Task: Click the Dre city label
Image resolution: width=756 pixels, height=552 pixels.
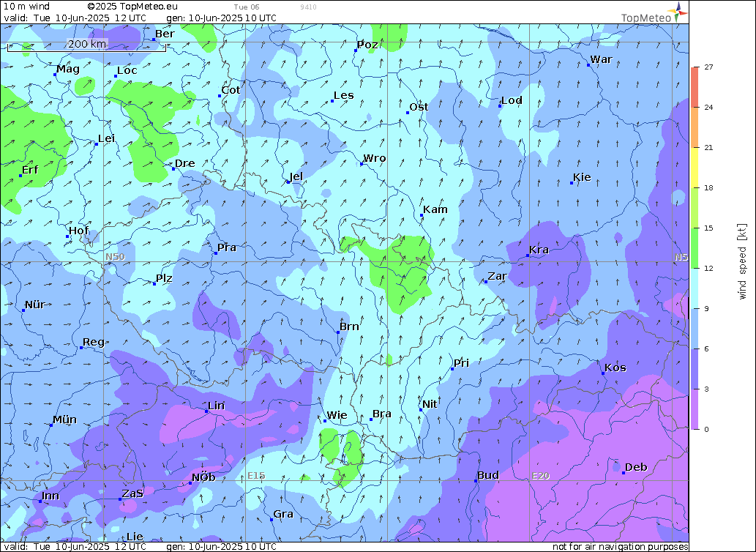Action: pyautogui.click(x=184, y=163)
